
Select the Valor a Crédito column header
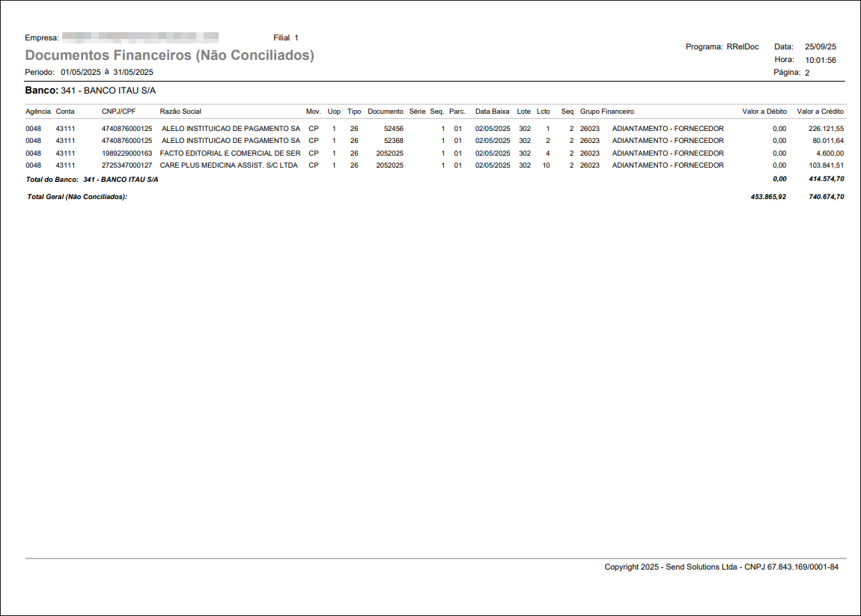point(820,112)
